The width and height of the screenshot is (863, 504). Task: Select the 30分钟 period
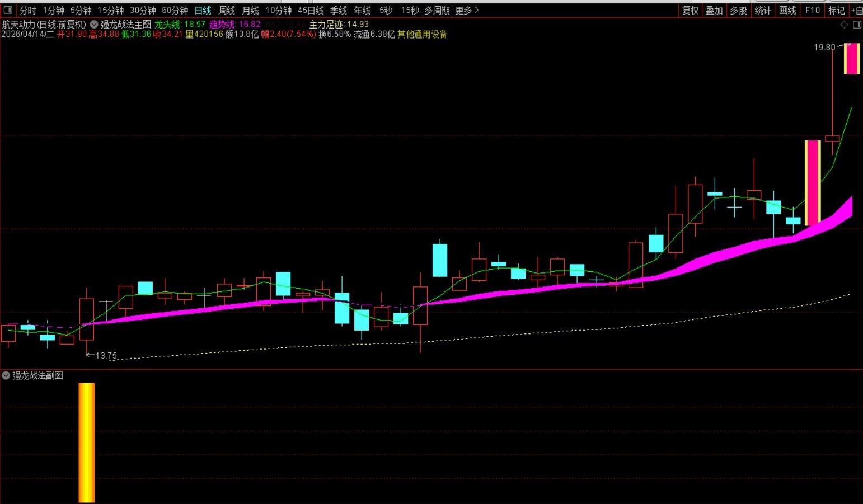(143, 10)
